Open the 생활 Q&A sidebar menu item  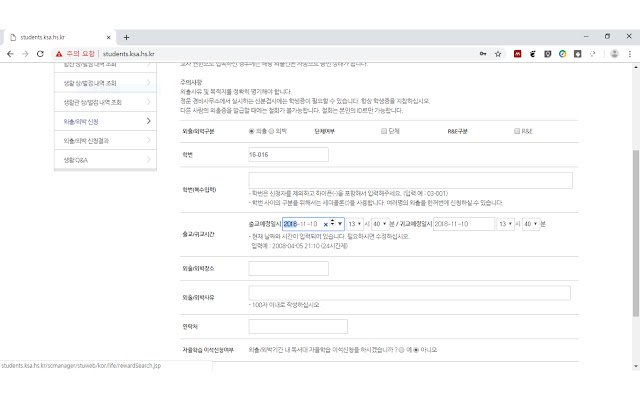105,160
